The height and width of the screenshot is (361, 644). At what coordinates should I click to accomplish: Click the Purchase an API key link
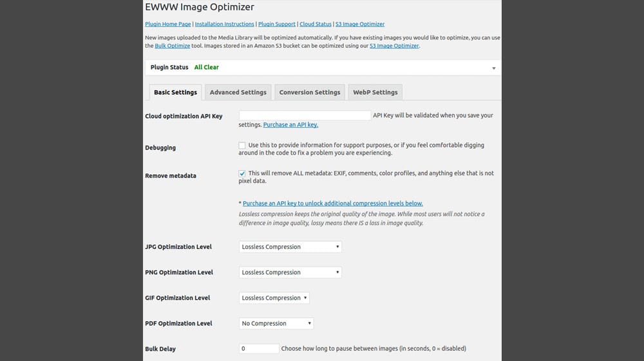pos(290,125)
